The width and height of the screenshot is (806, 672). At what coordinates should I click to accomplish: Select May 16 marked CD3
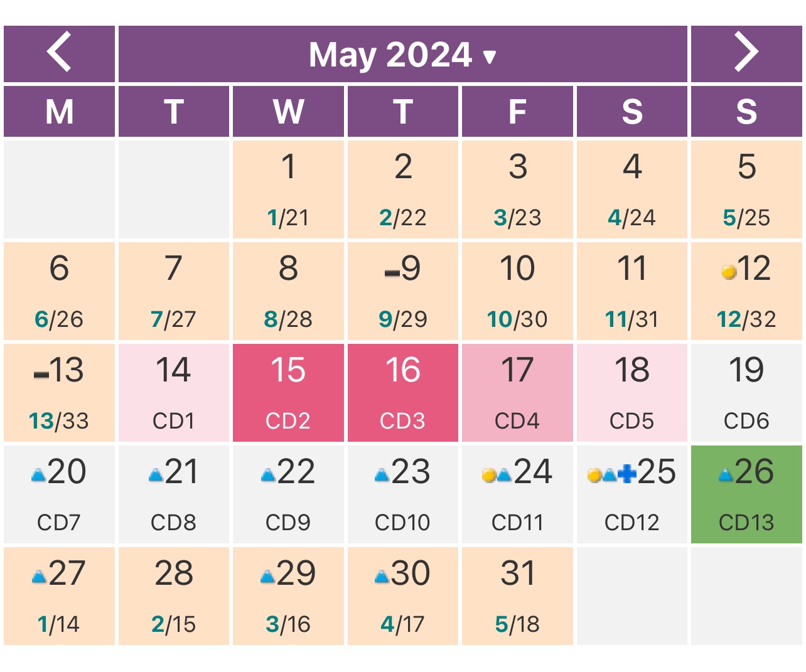click(x=402, y=392)
